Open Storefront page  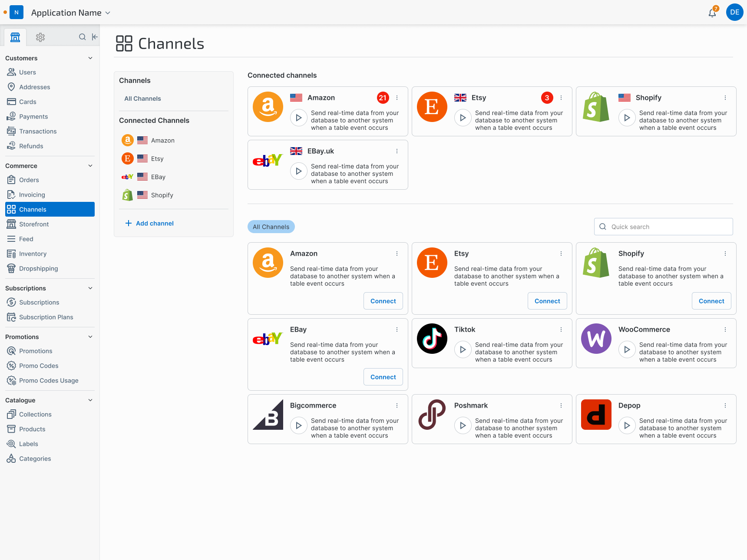pos(50,224)
